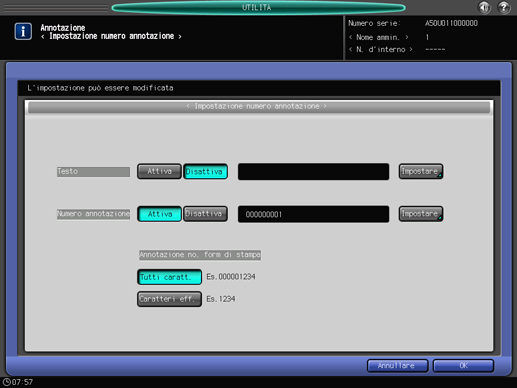Click the Nome ammin. label
517x388 pixels.
click(x=378, y=37)
